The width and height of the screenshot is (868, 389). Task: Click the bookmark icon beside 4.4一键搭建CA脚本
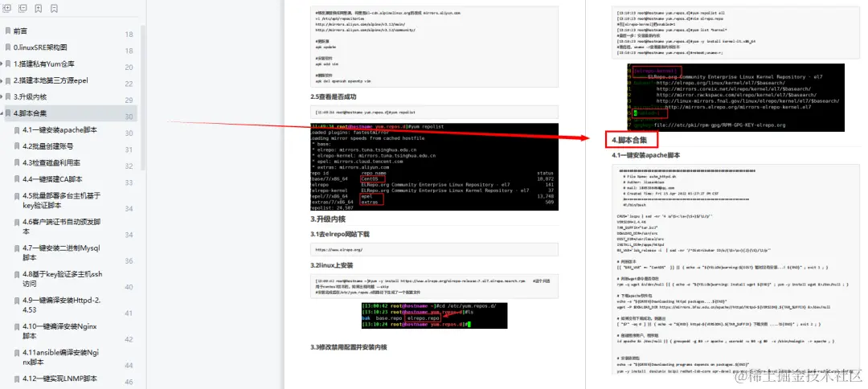tap(17, 179)
